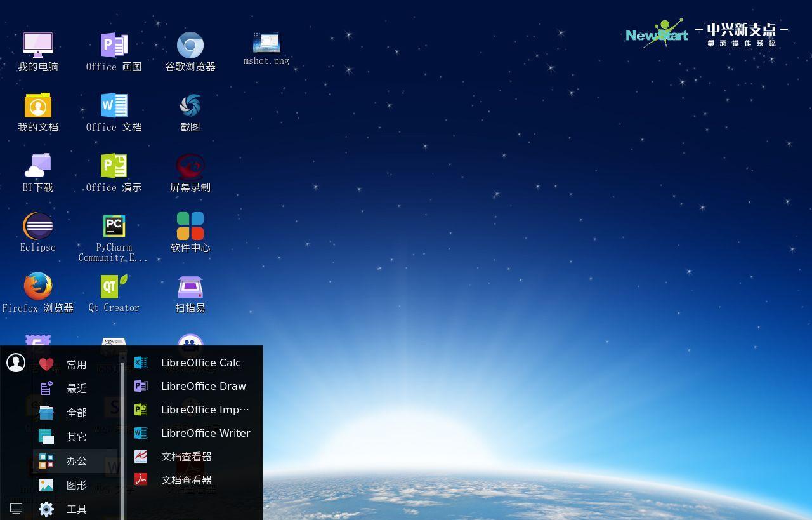Select the 办公 category in start menu

[75, 461]
